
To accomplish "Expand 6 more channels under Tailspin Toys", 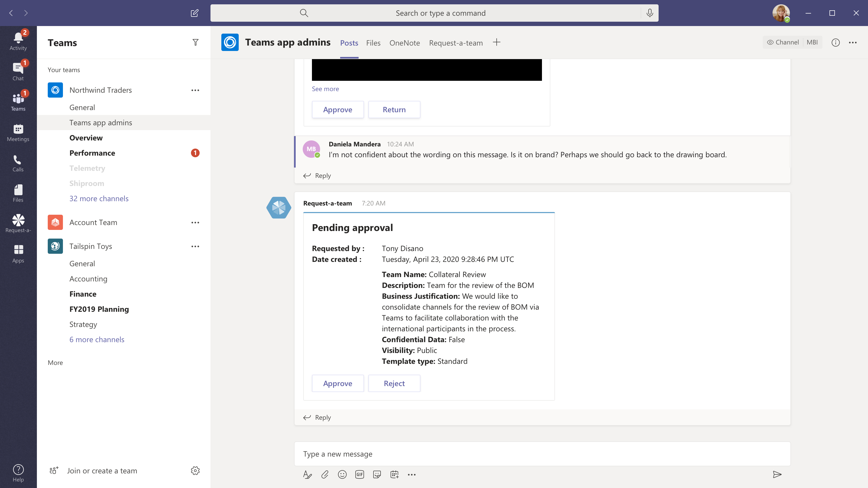I will click(97, 339).
